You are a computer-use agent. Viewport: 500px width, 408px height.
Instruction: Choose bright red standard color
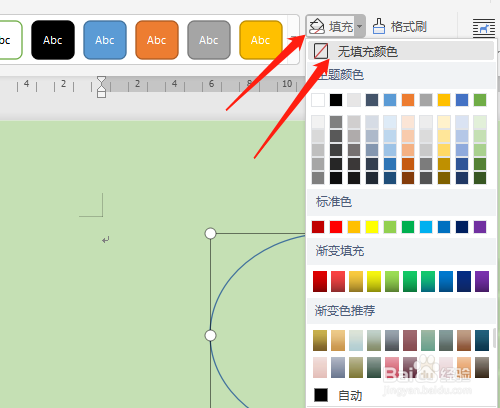336,227
